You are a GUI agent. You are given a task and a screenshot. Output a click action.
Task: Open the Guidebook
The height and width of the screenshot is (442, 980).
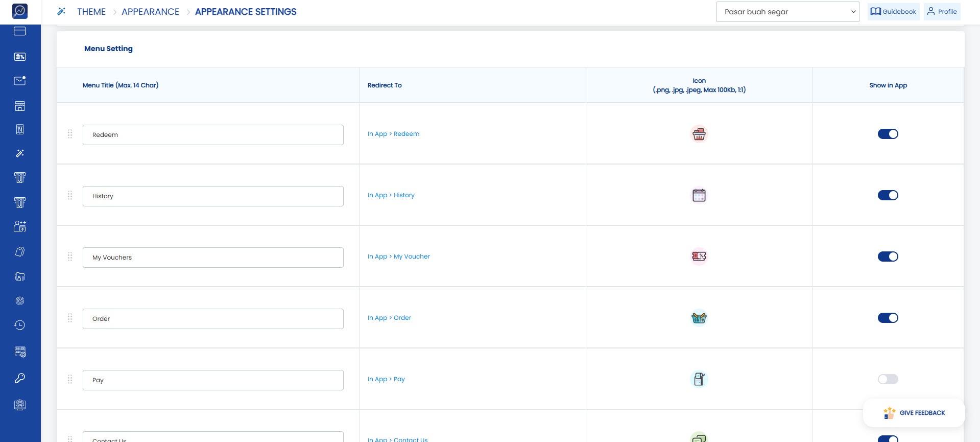tap(894, 12)
